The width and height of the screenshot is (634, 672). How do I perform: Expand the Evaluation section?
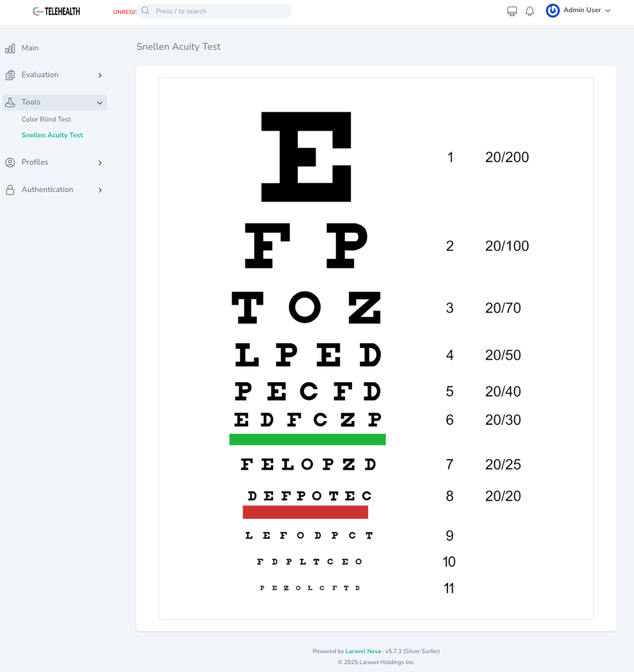100,75
